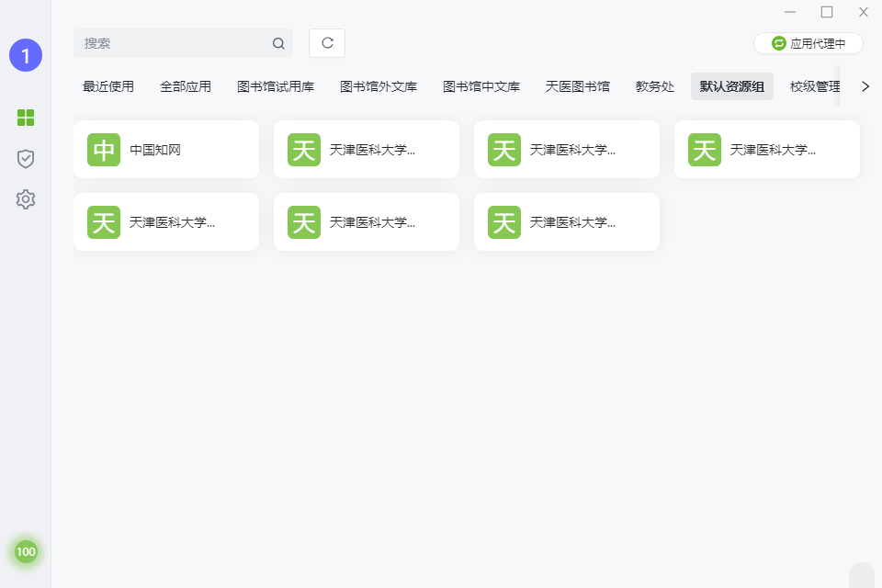Open the security shield panel
Viewport: 882px width, 588px height.
point(26,159)
